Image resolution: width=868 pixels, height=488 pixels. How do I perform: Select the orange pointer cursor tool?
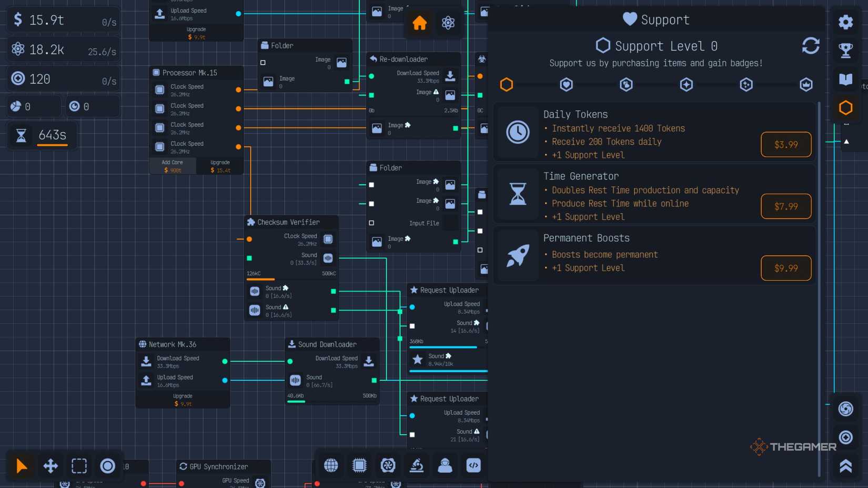coord(22,466)
